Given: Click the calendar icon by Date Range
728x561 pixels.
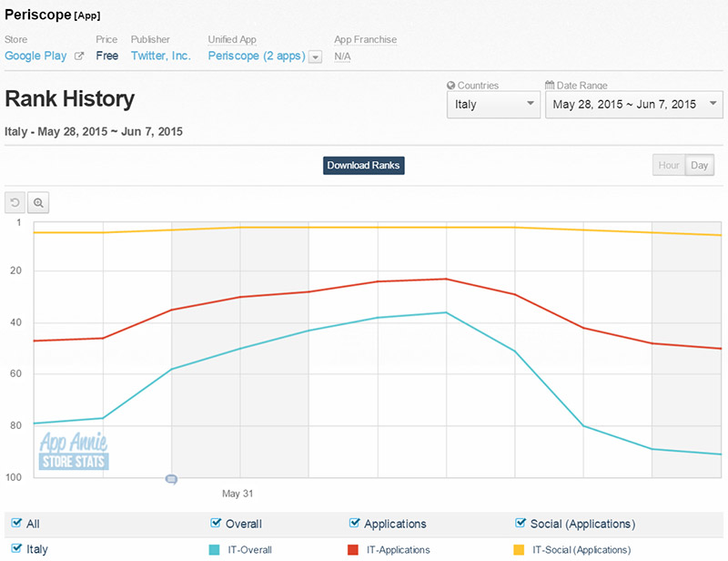Looking at the screenshot, I should tap(550, 85).
